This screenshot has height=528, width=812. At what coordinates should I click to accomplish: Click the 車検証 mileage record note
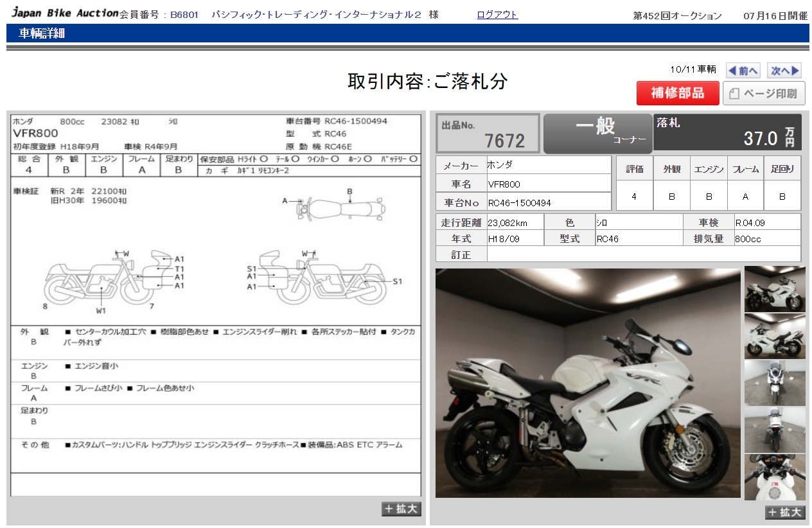pos(70,195)
